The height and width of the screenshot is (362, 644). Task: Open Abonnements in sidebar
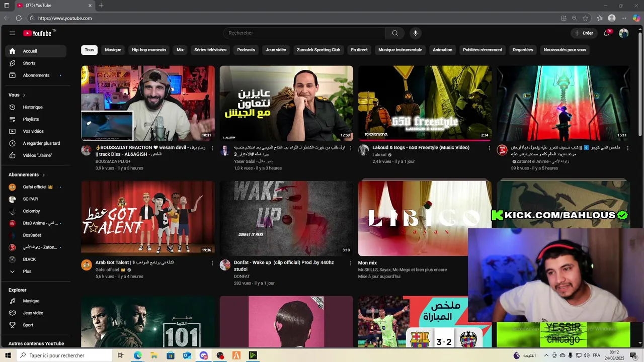click(x=36, y=75)
